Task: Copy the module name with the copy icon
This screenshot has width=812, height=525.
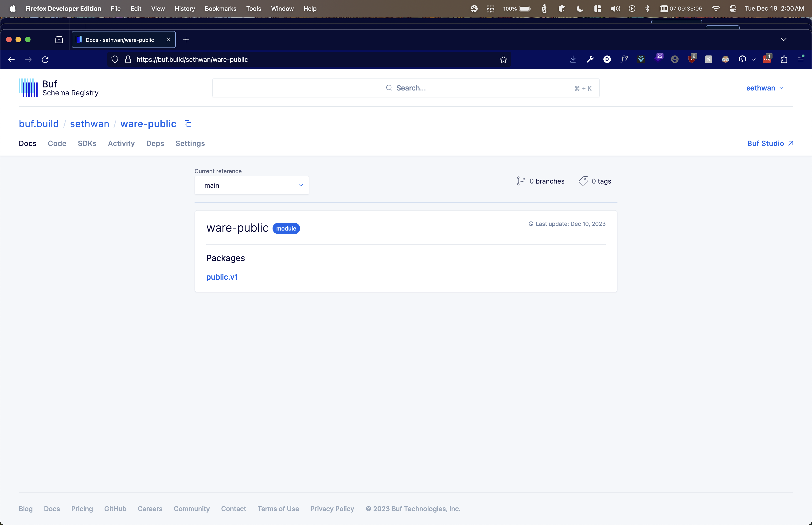Action: point(188,124)
